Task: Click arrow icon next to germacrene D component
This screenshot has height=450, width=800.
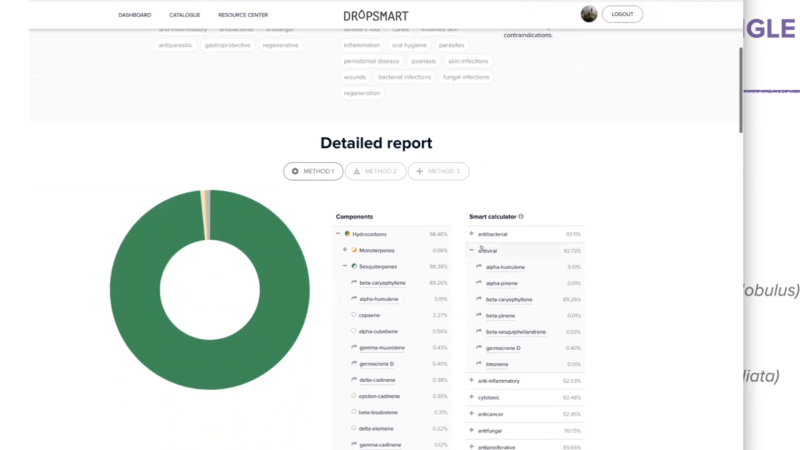Action: (354, 363)
